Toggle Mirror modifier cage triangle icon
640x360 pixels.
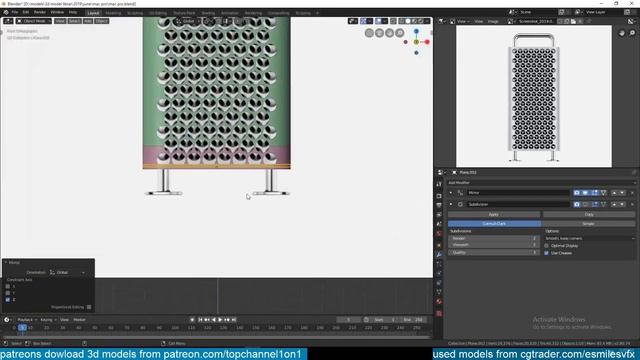[603, 193]
